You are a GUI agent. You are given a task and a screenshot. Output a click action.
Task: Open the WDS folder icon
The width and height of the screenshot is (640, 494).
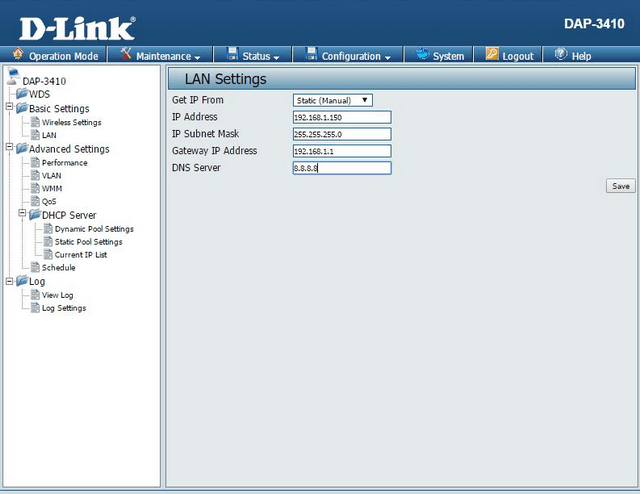21,94
